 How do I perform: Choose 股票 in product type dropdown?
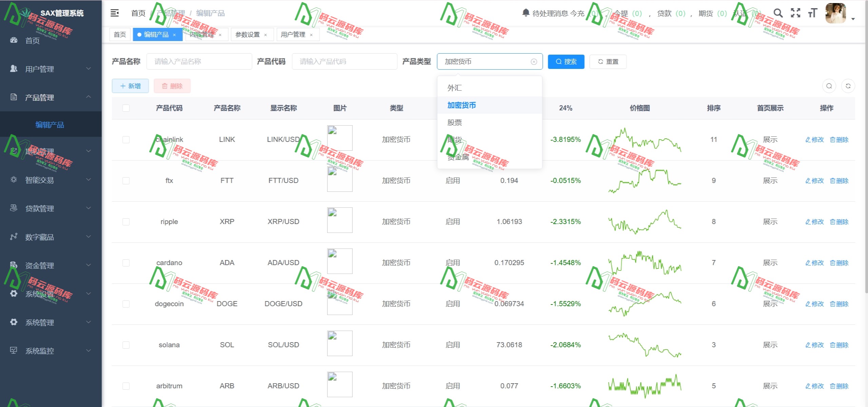(x=490, y=123)
